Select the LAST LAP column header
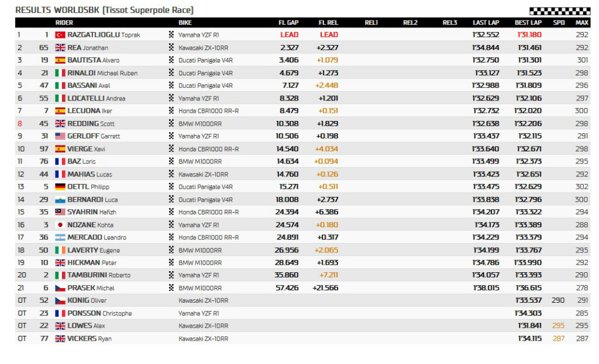This screenshot has height=364, width=599. tap(486, 23)
